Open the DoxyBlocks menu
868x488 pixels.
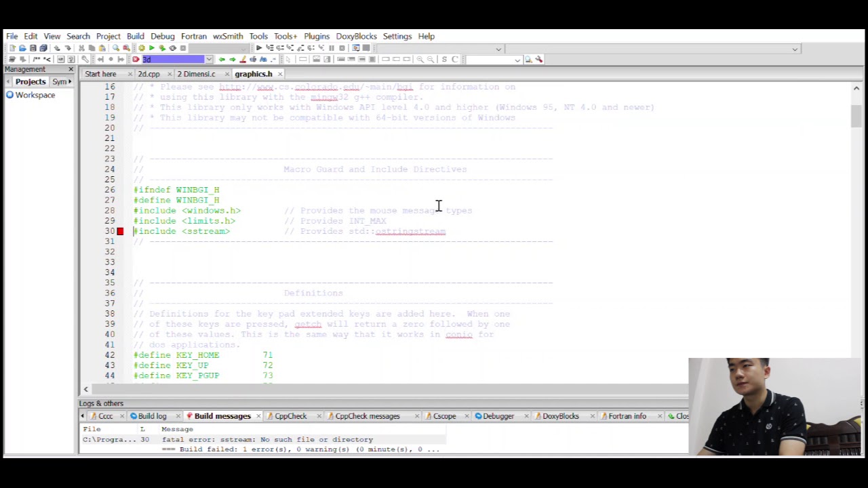point(356,37)
